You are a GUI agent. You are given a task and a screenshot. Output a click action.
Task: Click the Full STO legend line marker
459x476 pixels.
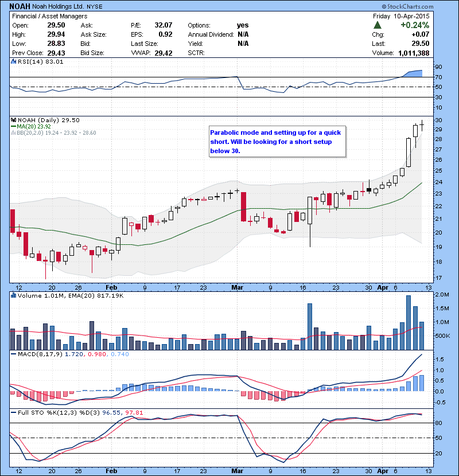[x=13, y=412]
